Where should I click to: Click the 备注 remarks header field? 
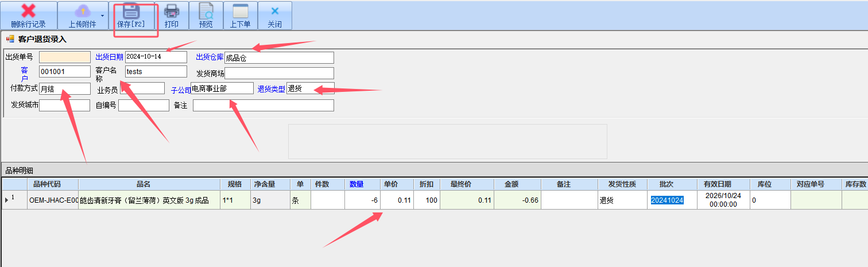tap(263, 106)
